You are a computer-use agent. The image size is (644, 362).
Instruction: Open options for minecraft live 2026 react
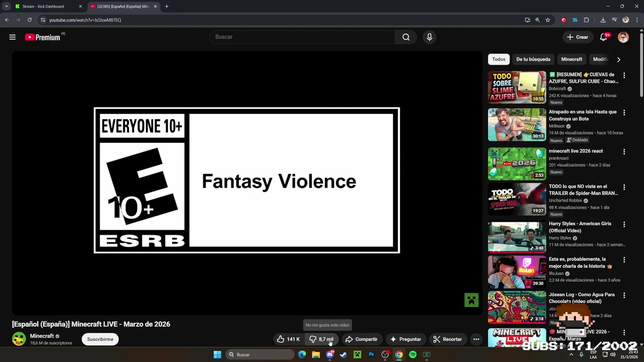coord(624,151)
